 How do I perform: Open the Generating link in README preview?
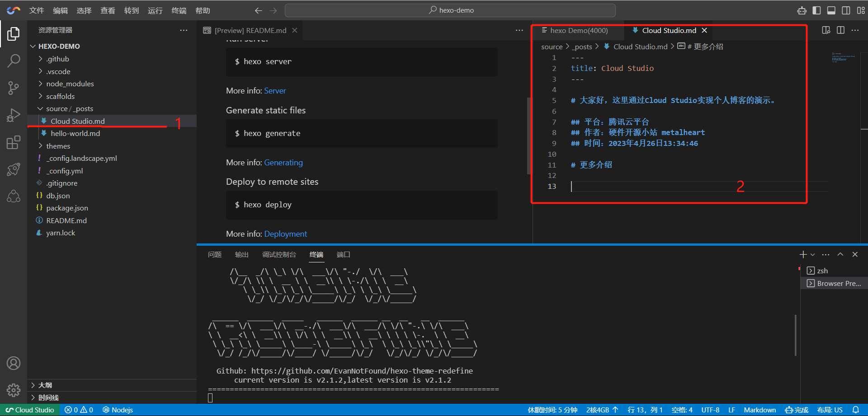[283, 163]
